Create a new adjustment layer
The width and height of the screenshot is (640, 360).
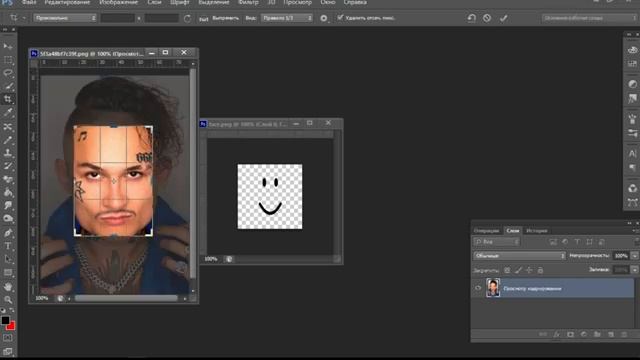click(584, 334)
